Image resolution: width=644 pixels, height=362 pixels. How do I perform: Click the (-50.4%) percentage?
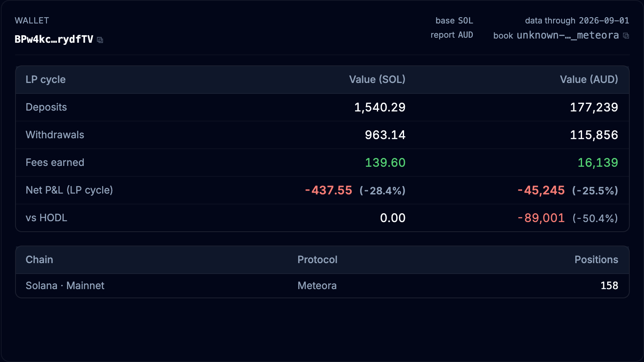click(x=595, y=218)
